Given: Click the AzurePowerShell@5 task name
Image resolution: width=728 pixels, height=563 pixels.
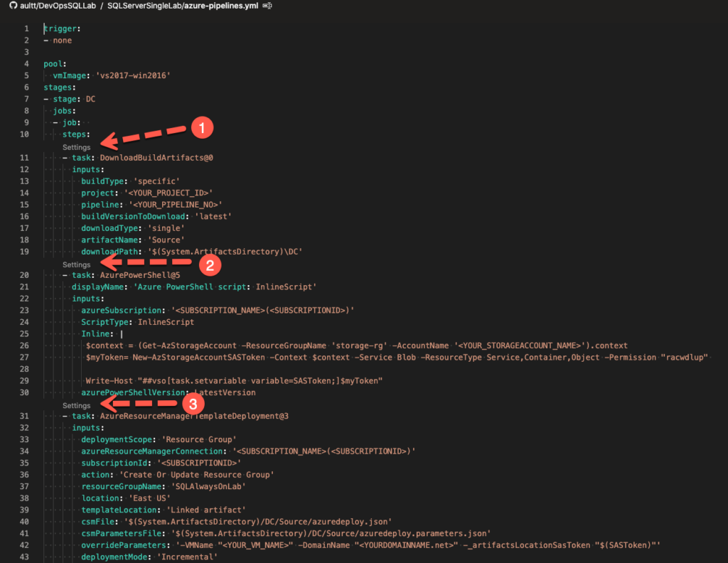Looking at the screenshot, I should 140,275.
